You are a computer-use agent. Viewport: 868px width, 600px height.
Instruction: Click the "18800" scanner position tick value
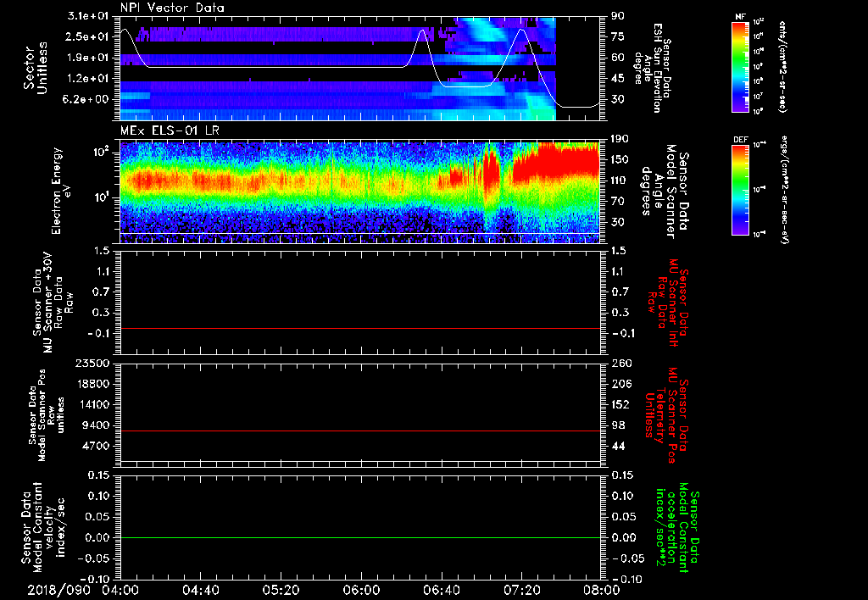pos(94,384)
